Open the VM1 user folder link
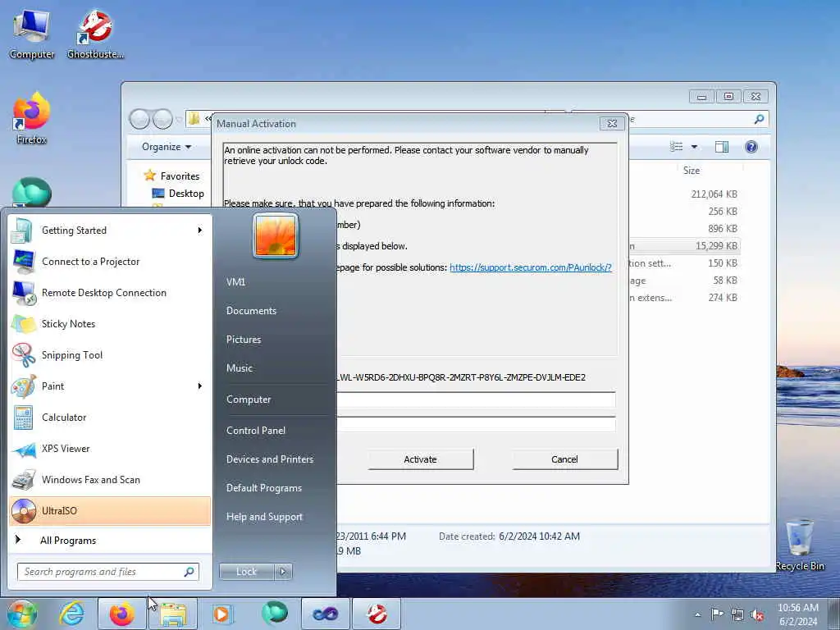 point(235,282)
